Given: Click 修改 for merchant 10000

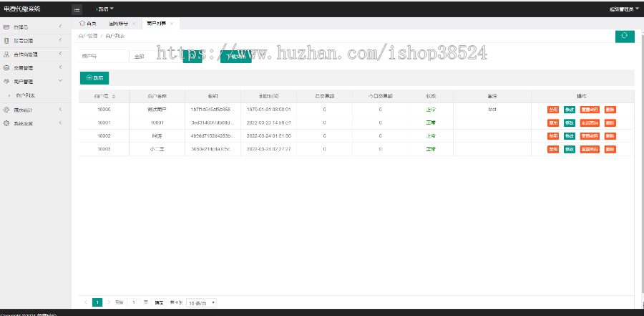Looking at the screenshot, I should (x=569, y=110).
